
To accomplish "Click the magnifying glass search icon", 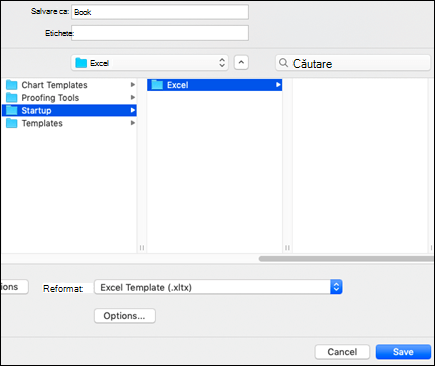I will [x=283, y=63].
